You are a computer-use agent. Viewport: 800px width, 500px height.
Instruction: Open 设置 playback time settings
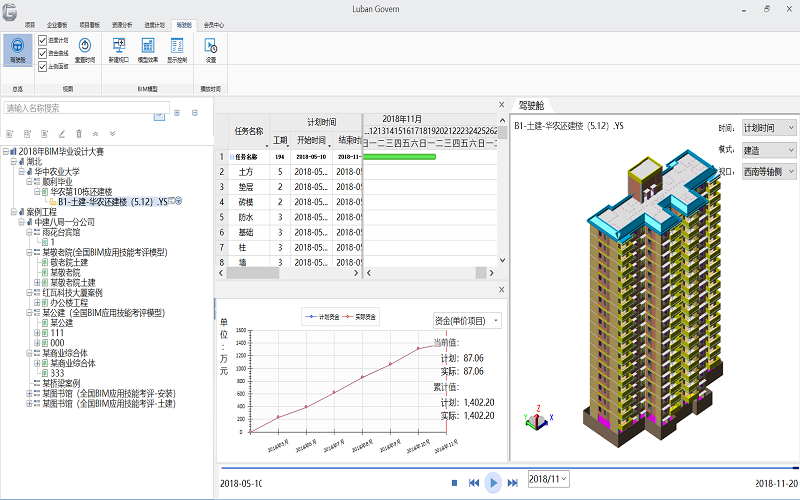[211, 46]
